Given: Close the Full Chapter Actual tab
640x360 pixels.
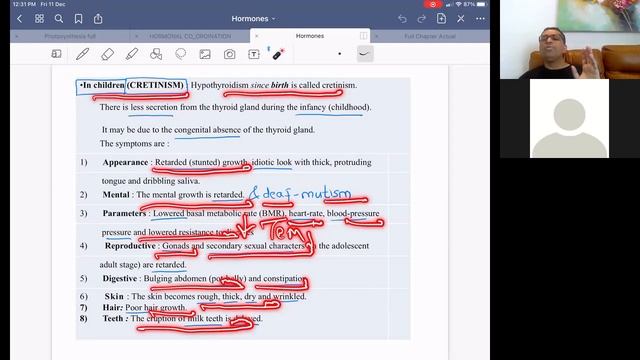Looking at the screenshot, I should (376, 36).
